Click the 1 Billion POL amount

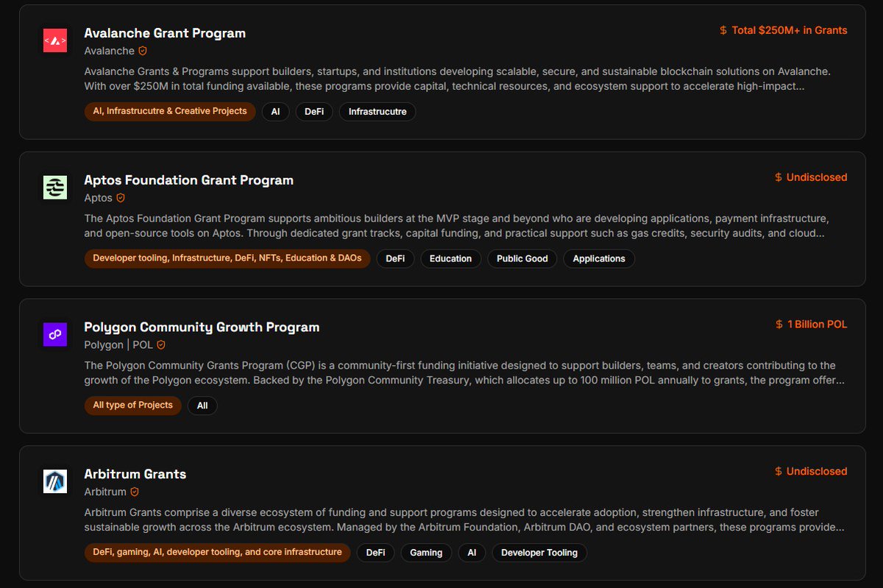818,325
